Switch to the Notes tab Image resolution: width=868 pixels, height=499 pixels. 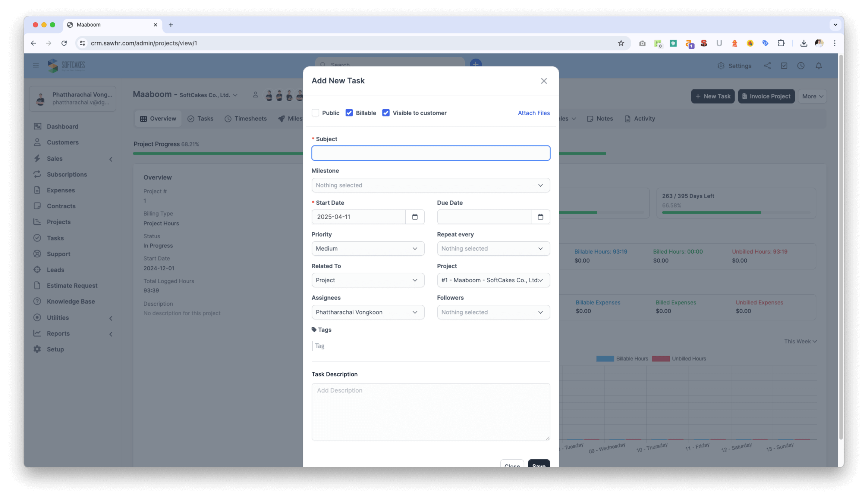coord(600,119)
